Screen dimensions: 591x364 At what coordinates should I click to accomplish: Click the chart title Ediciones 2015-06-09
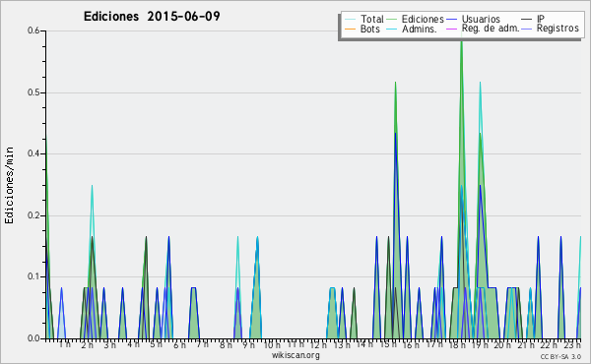tap(152, 17)
